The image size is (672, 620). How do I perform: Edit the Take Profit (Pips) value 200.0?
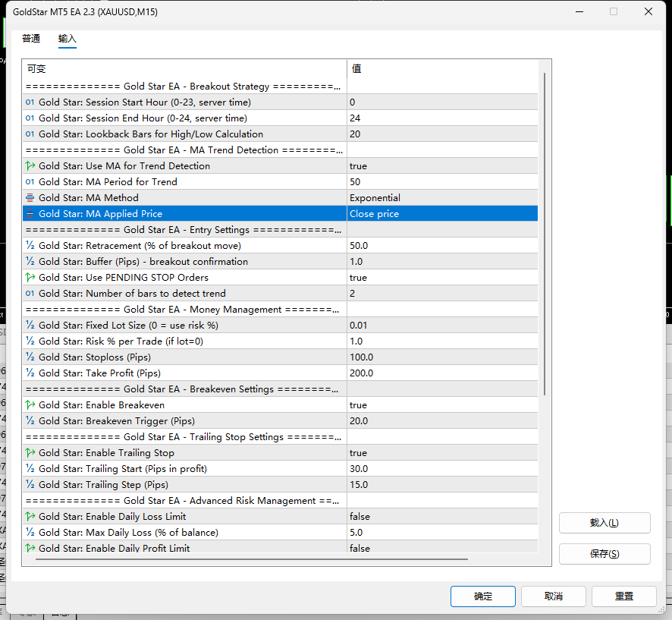(442, 373)
